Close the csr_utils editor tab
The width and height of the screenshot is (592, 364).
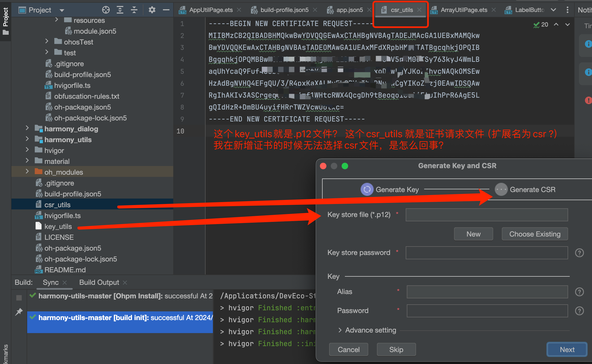[x=419, y=10]
